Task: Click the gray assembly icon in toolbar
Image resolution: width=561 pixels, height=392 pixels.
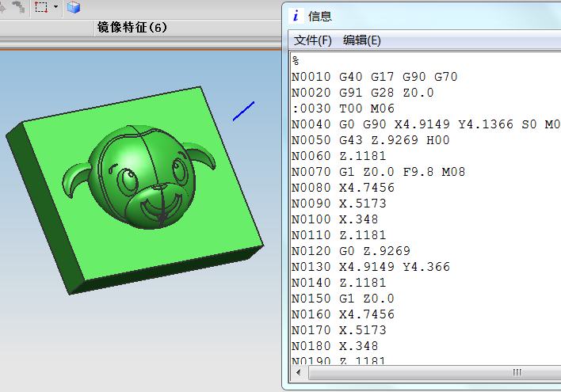Action: [x=18, y=7]
